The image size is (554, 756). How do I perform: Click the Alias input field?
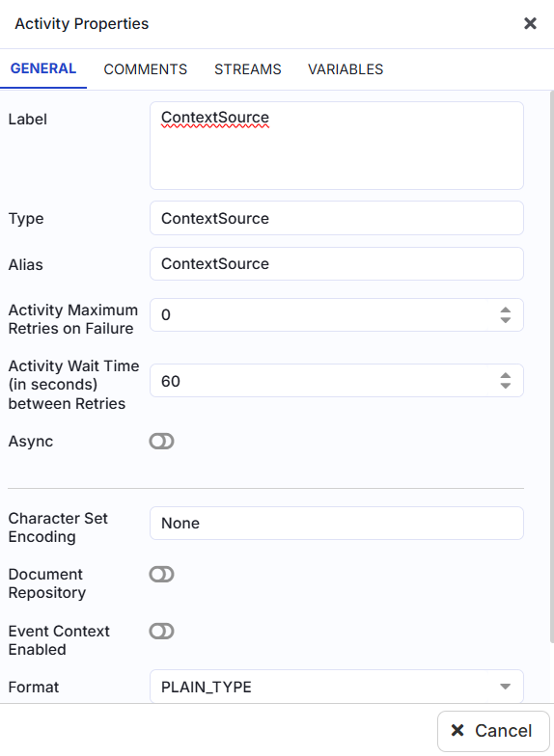click(x=336, y=264)
